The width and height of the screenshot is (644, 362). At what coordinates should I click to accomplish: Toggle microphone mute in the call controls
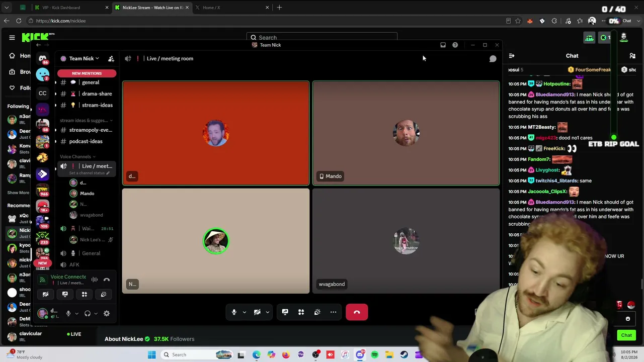[x=234, y=312]
